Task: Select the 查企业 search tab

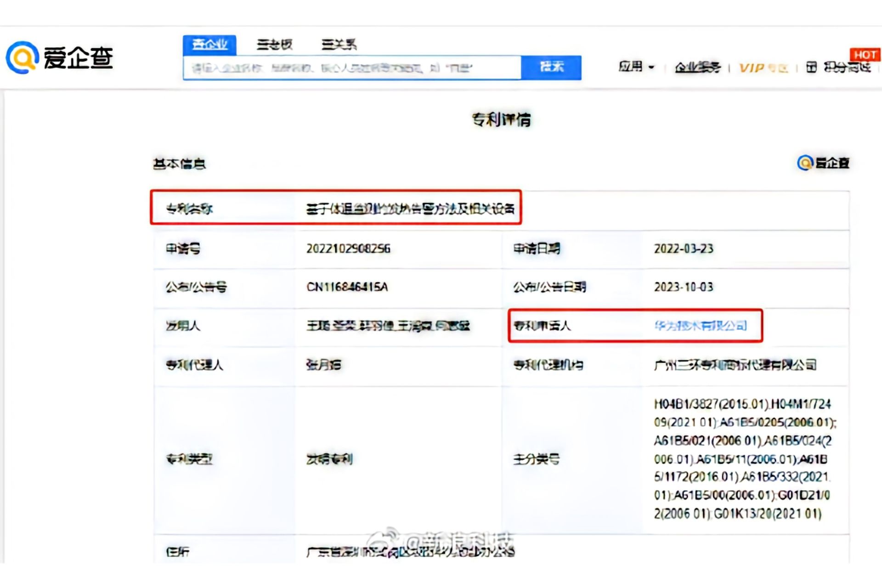Action: pos(209,45)
